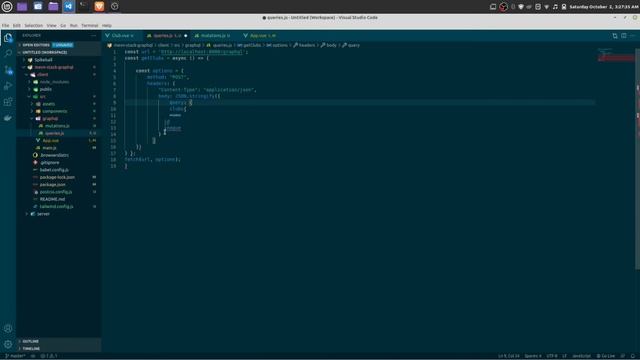Click the 'body' breadcrumb segment
The width and height of the screenshot is (640, 360).
point(329,45)
